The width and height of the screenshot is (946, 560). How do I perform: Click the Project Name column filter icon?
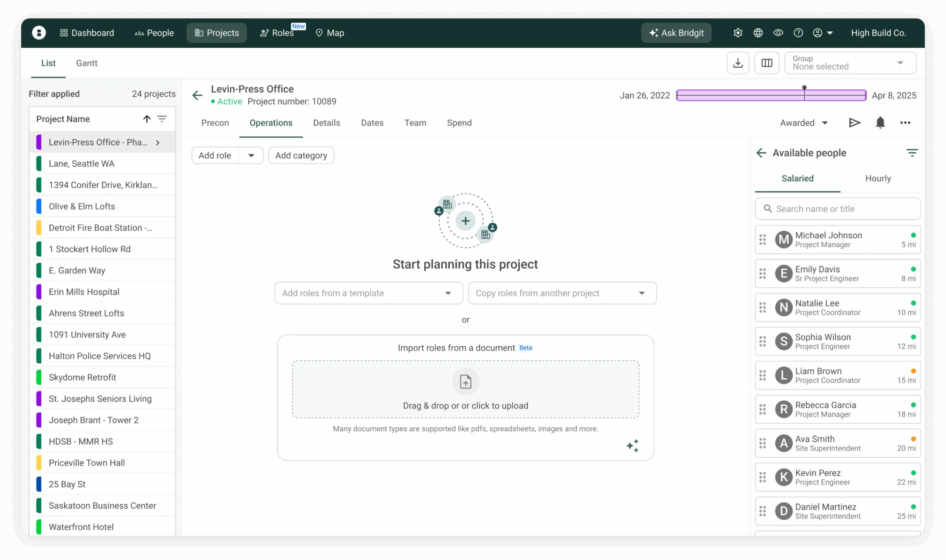[162, 119]
